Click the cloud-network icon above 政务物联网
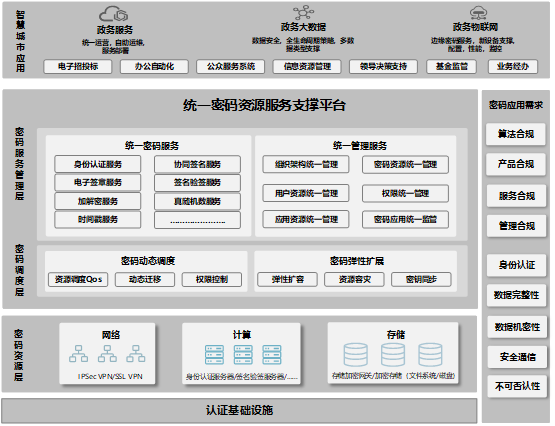This screenshot has width=555, height=426. 478,13
